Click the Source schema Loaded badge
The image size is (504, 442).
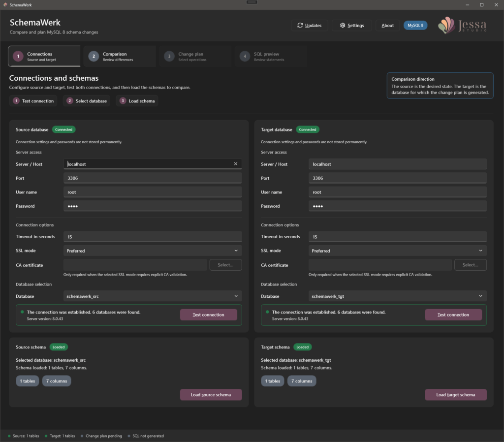(x=59, y=347)
